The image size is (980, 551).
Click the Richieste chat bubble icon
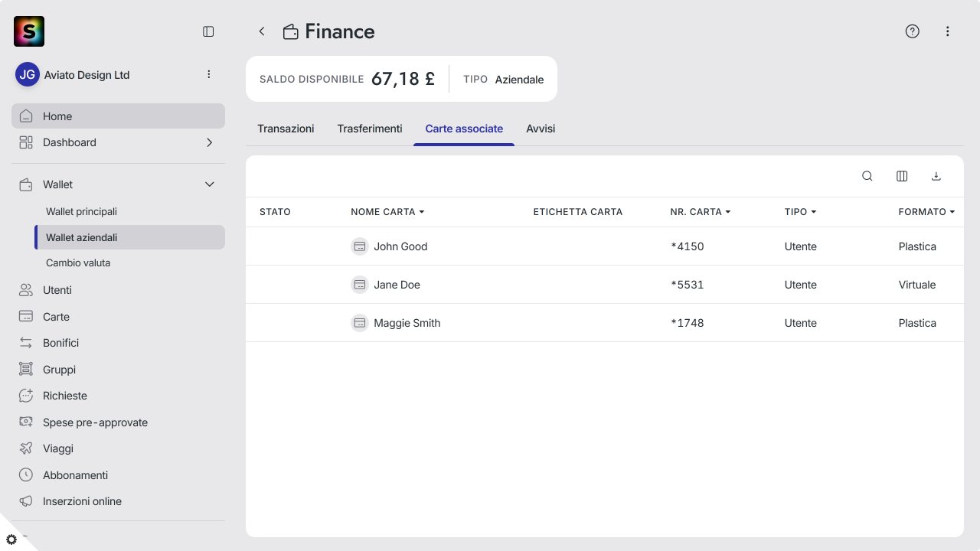coord(26,396)
